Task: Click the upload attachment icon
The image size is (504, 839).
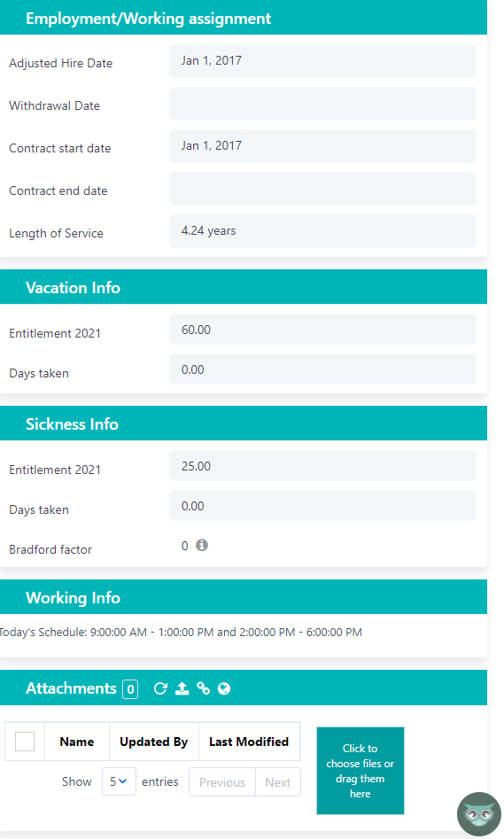Action: (x=182, y=688)
